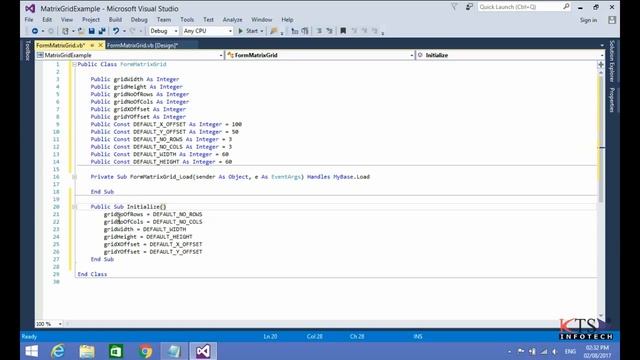Image resolution: width=640 pixels, height=360 pixels.
Task: Open File Explorer from the taskbar
Action: [x=87, y=351]
